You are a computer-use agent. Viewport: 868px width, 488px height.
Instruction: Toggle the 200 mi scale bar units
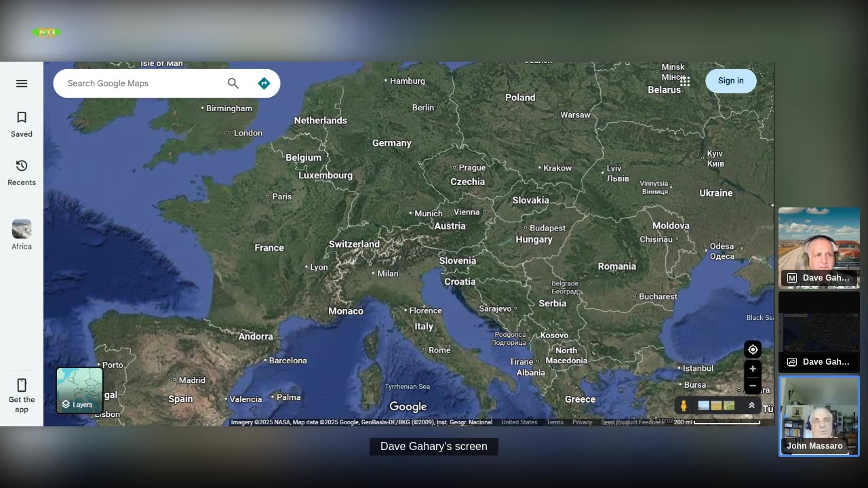tap(717, 422)
